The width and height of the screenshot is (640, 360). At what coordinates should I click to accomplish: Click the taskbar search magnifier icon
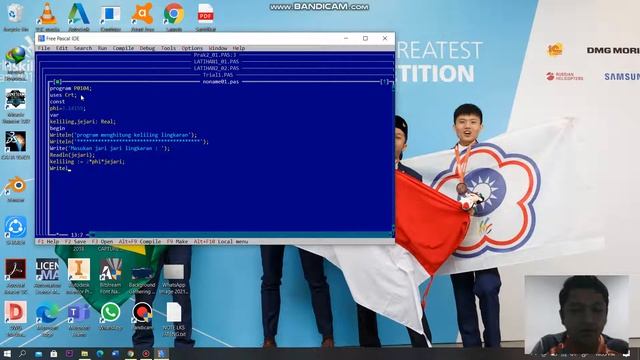point(22,353)
